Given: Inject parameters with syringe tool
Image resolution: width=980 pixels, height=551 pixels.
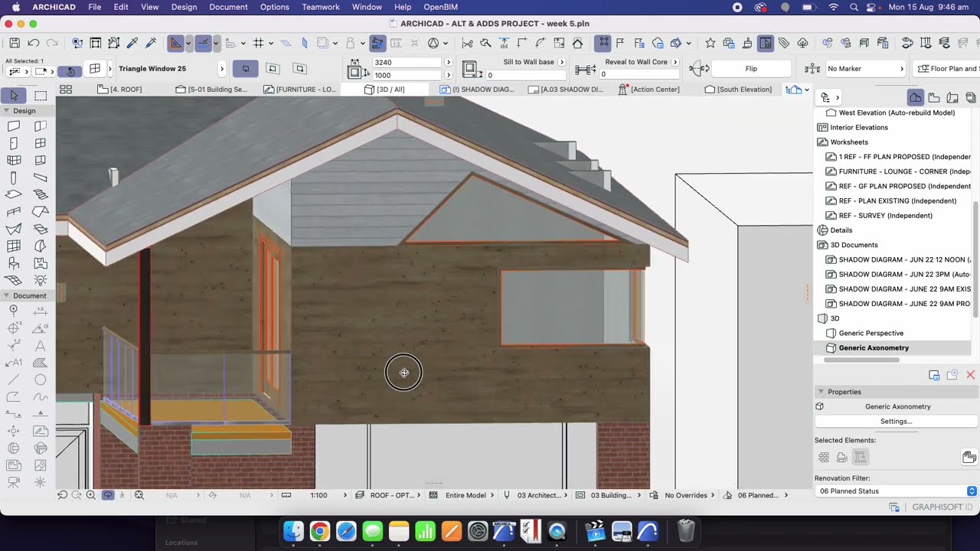Looking at the screenshot, I should pos(151,43).
